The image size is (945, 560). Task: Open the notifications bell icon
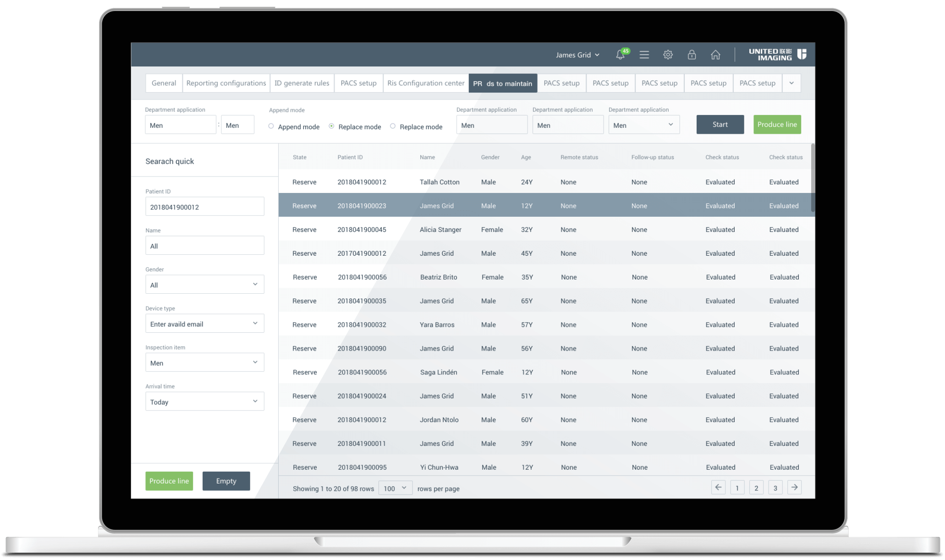coord(620,55)
